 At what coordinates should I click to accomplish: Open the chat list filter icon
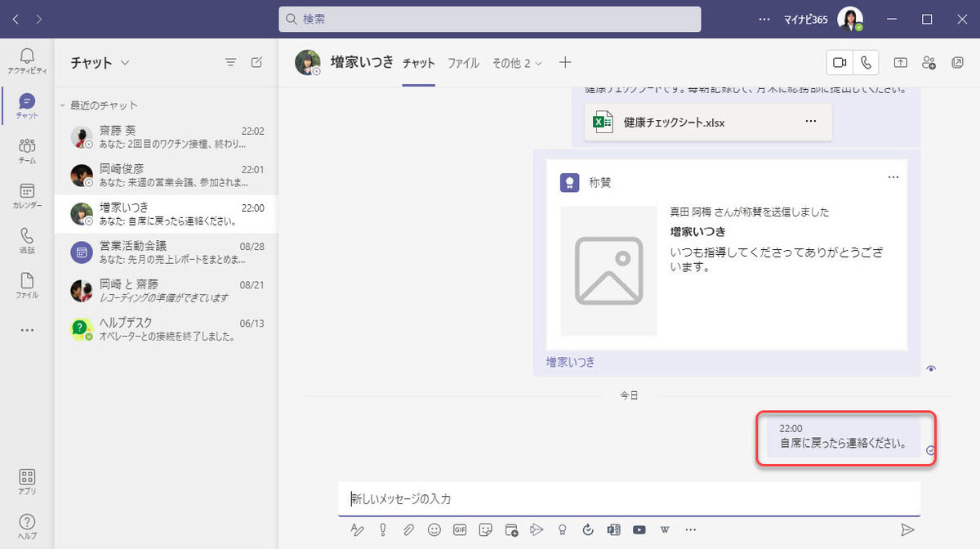[x=231, y=62]
